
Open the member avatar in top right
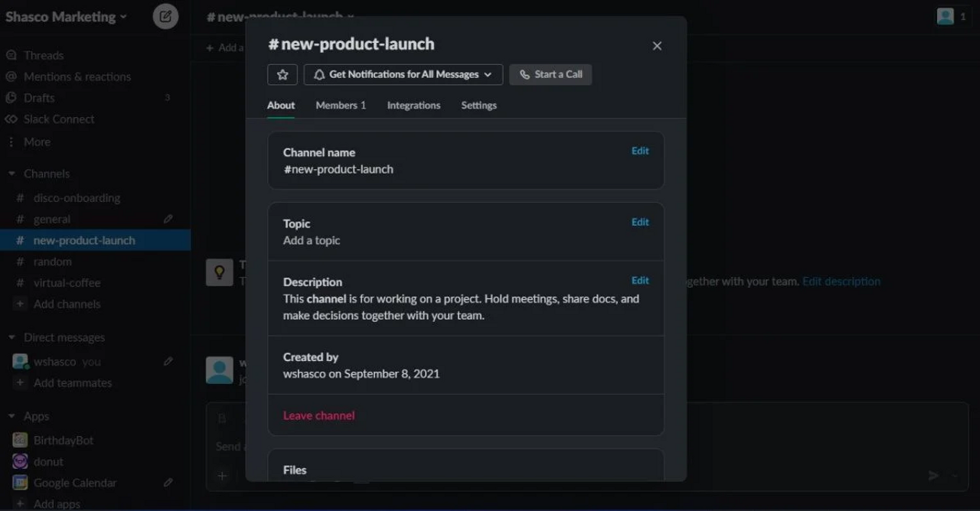click(946, 16)
